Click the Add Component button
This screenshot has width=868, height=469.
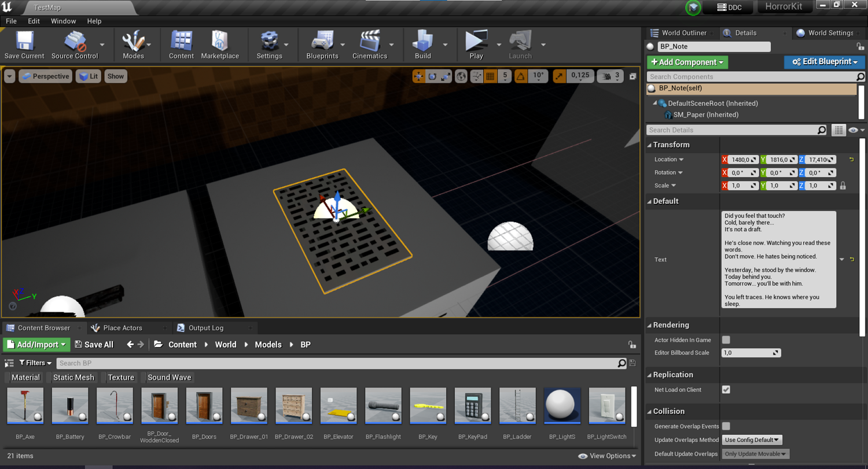coord(687,62)
